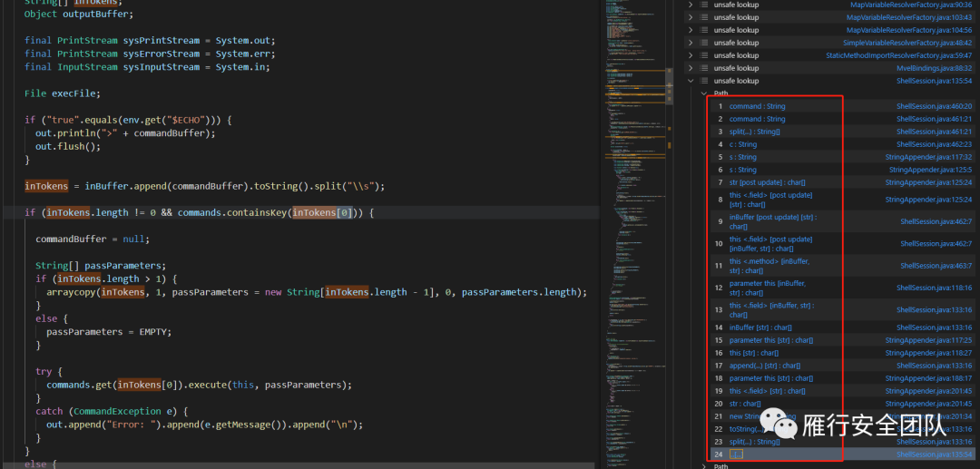Viewport: 980px width, 469px height.
Task: Select path step 23 'split(...) : String[]'
Action: [754, 442]
